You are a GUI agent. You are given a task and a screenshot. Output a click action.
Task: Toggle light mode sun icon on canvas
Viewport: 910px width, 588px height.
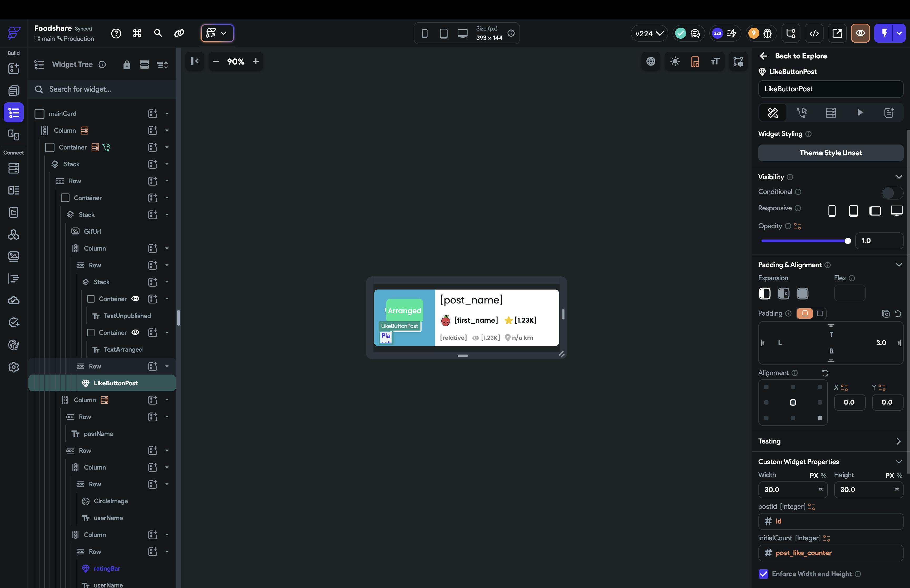[x=675, y=62]
